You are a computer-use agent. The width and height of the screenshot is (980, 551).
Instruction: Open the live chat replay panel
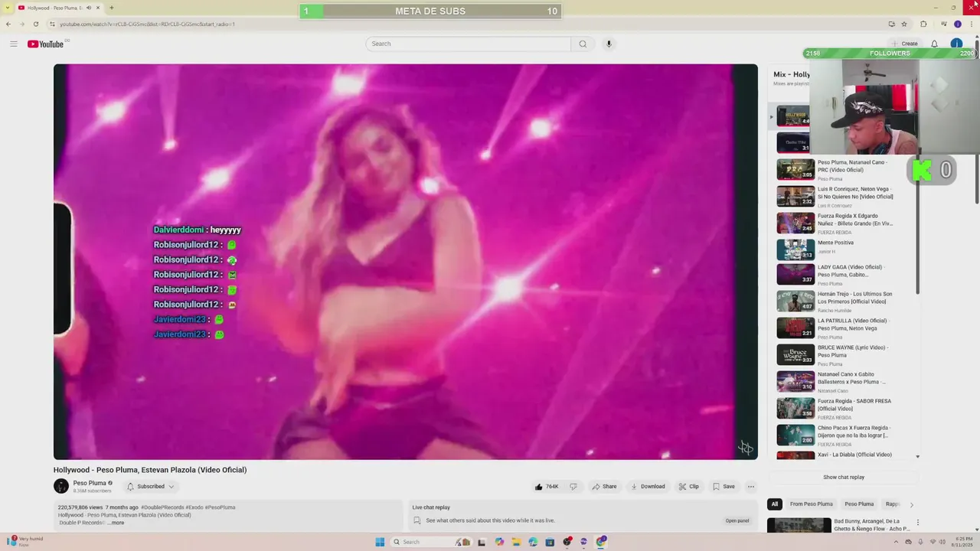[737, 520]
